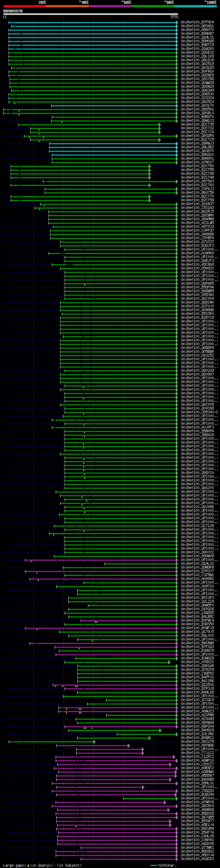Select the UniRef100_B4IXP3 label
Viewport: 220px width, 868px height.
[197, 598]
